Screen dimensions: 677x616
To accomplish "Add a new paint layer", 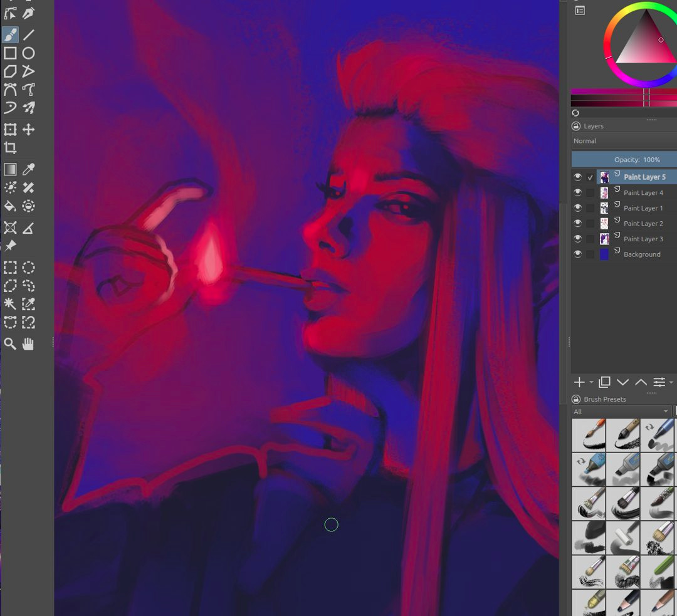I will [x=579, y=382].
